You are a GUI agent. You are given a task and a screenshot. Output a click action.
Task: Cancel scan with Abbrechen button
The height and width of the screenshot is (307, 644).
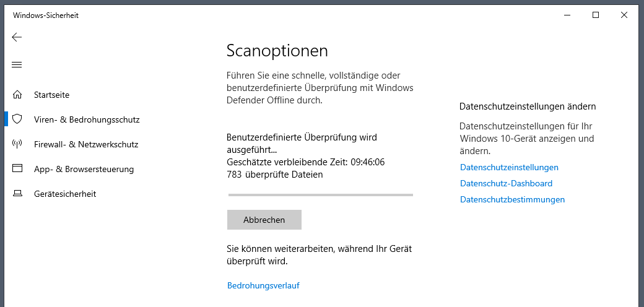[264, 220]
